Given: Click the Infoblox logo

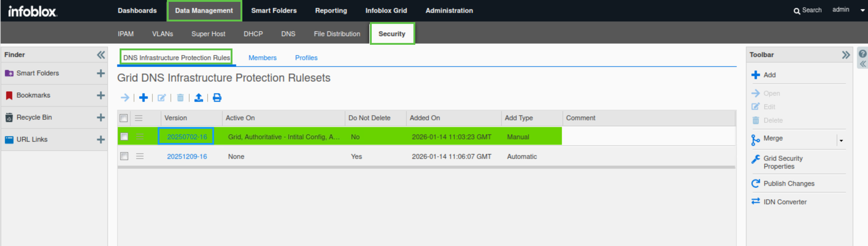Looking at the screenshot, I should 32,11.
